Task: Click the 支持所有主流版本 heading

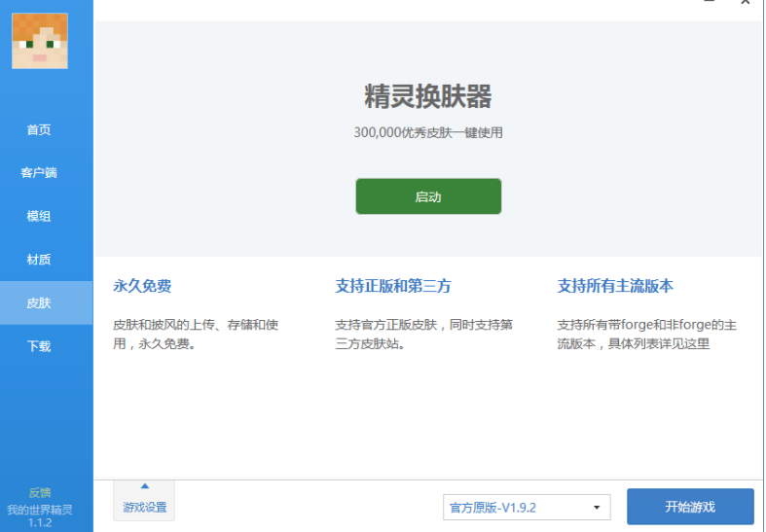Action: [x=615, y=286]
